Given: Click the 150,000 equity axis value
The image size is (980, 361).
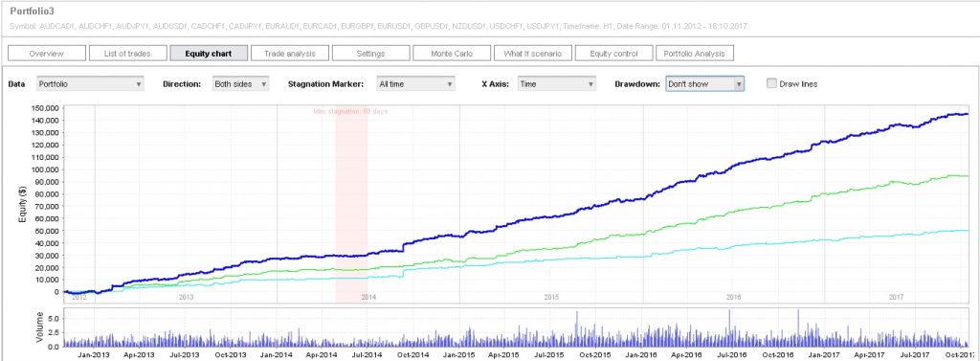Looking at the screenshot, I should [x=46, y=108].
